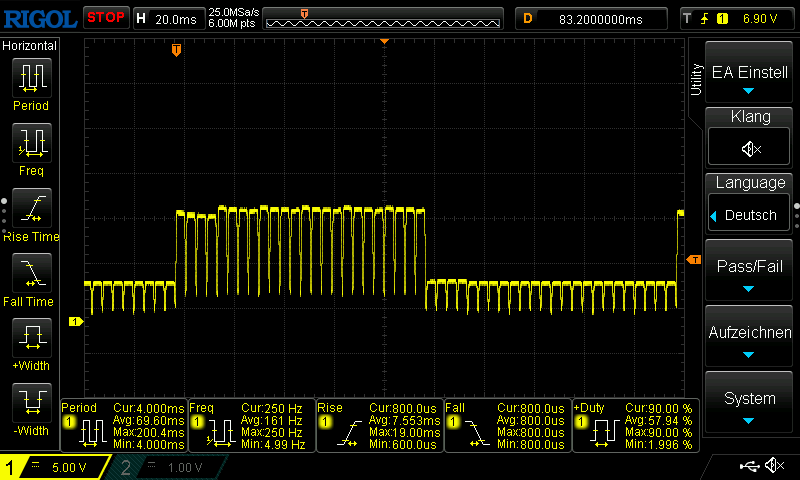
Task: Click the Rise measurement result box
Action: 378,425
